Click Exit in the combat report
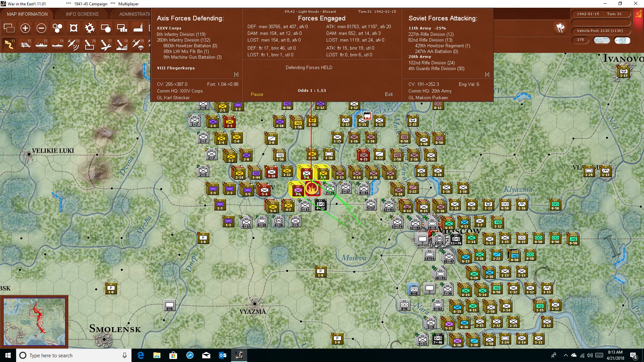This screenshot has width=644, height=362. click(x=389, y=95)
